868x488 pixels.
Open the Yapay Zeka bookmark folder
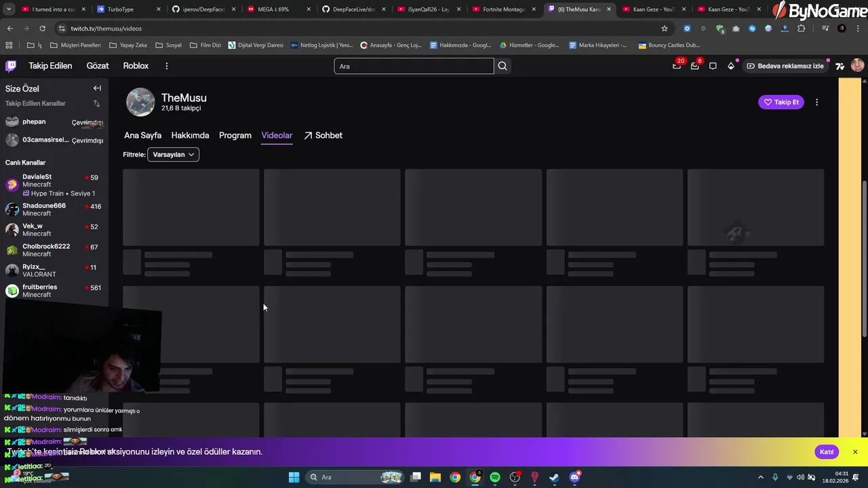click(x=127, y=45)
